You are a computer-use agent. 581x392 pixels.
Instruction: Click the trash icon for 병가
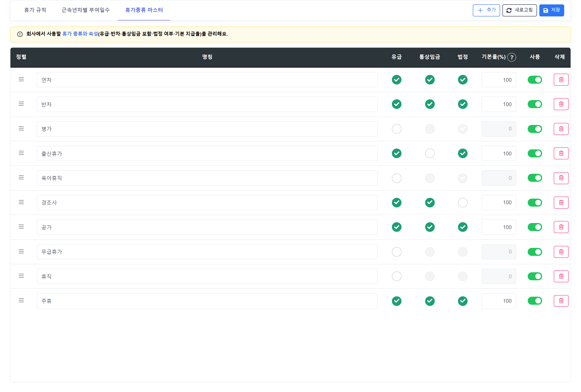pyautogui.click(x=561, y=129)
